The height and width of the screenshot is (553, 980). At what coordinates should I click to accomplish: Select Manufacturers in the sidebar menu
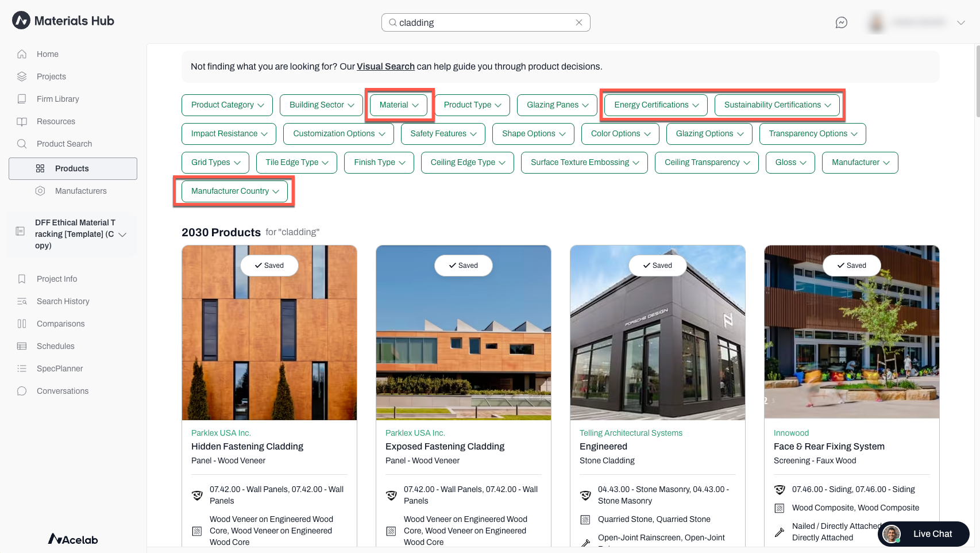(80, 191)
